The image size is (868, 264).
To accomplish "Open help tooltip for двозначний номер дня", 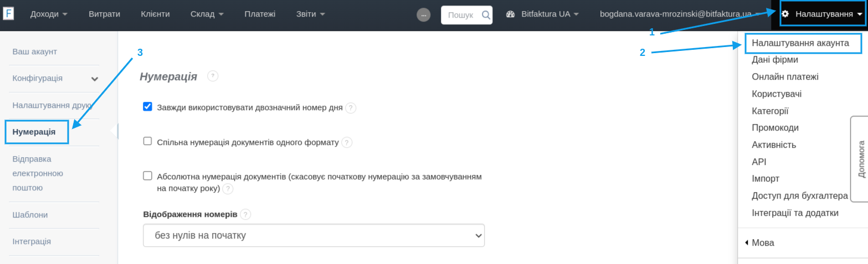I will coord(351,108).
